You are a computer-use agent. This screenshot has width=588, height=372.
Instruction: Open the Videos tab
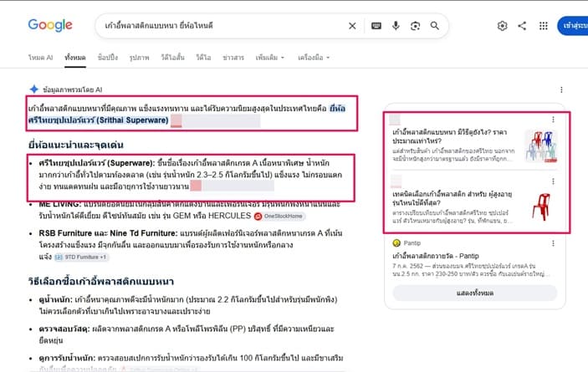point(203,58)
